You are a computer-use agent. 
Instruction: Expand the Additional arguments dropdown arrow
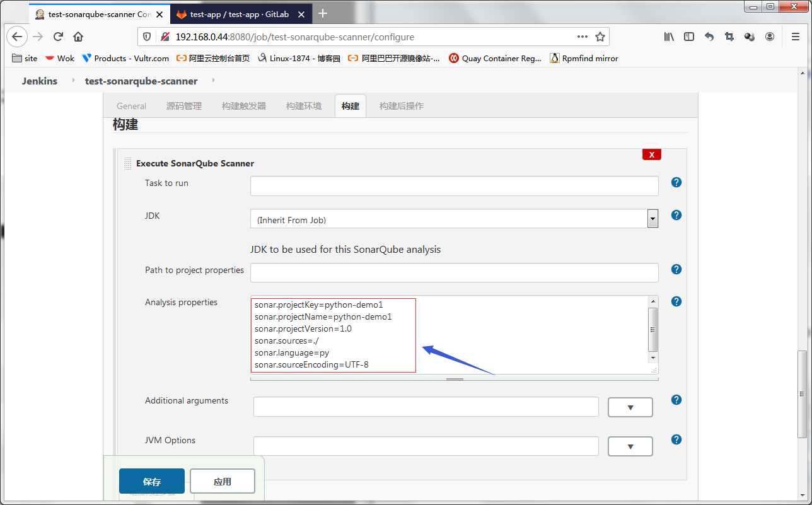630,407
